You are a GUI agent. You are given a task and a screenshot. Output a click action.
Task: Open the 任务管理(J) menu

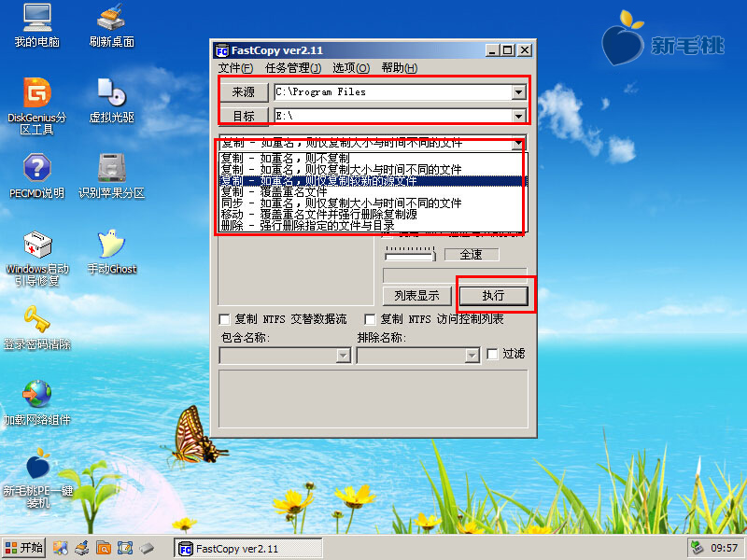click(x=293, y=68)
